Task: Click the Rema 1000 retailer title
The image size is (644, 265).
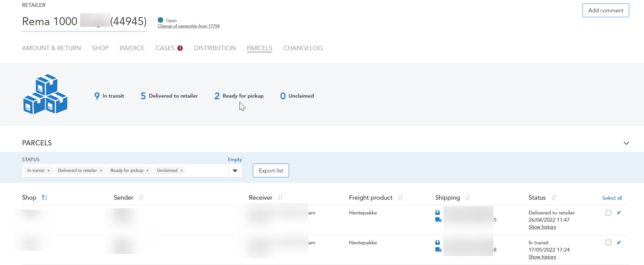Action: pyautogui.click(x=84, y=21)
